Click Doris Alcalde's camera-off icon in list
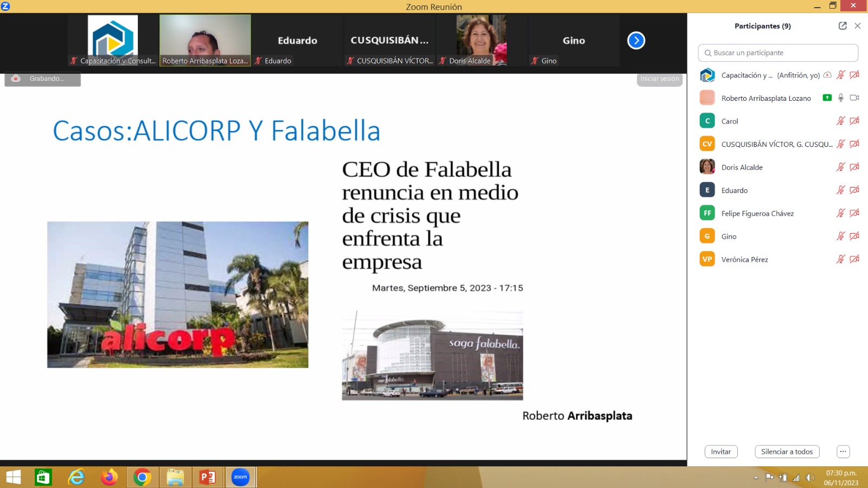 (x=854, y=167)
